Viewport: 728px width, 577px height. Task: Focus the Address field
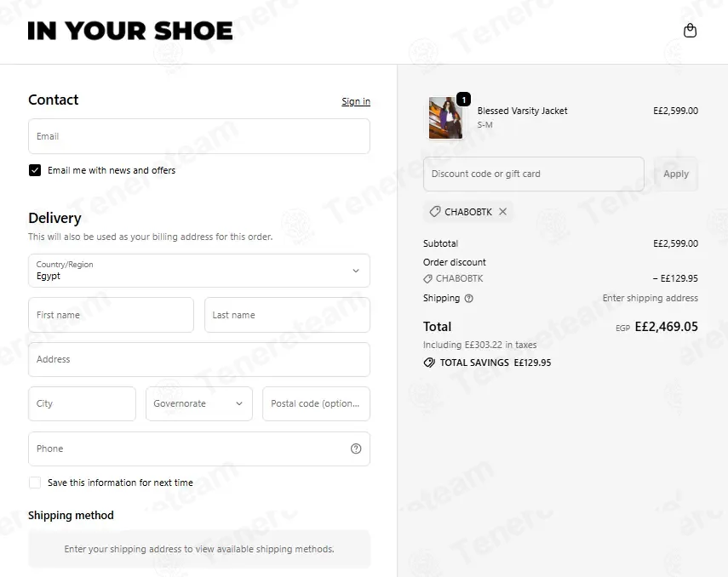point(199,359)
